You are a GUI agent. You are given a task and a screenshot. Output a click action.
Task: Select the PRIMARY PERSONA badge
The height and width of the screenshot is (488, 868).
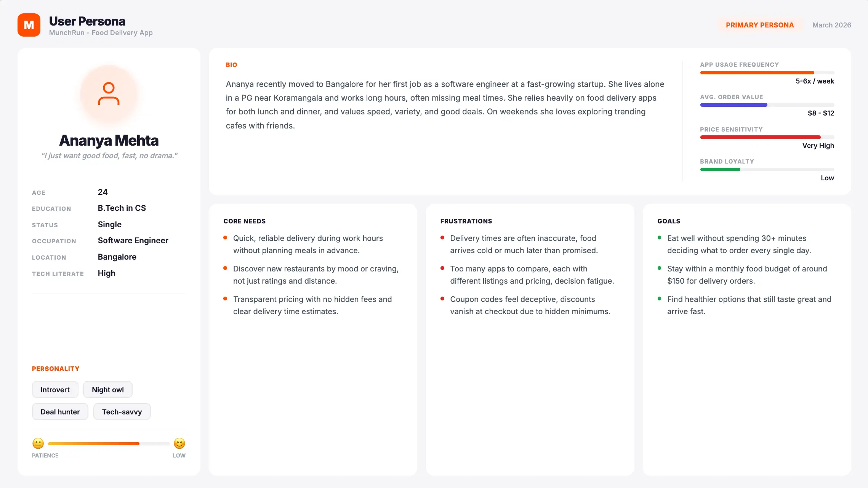[760, 25]
